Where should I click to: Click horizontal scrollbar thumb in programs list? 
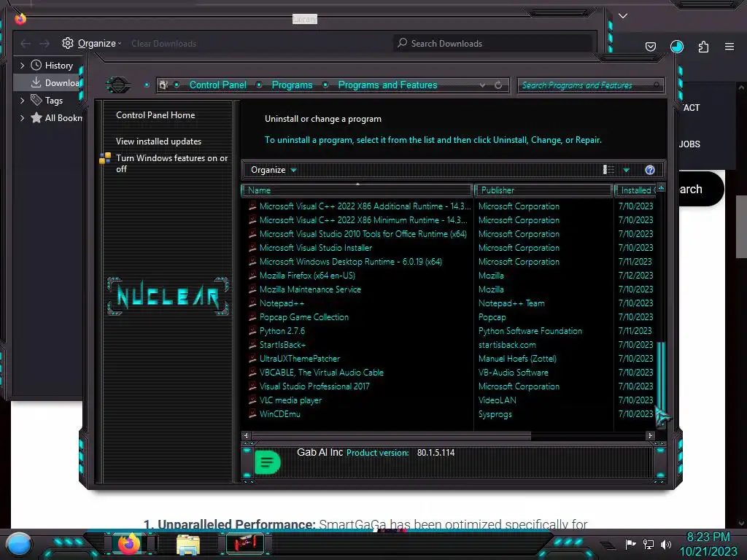pos(391,436)
